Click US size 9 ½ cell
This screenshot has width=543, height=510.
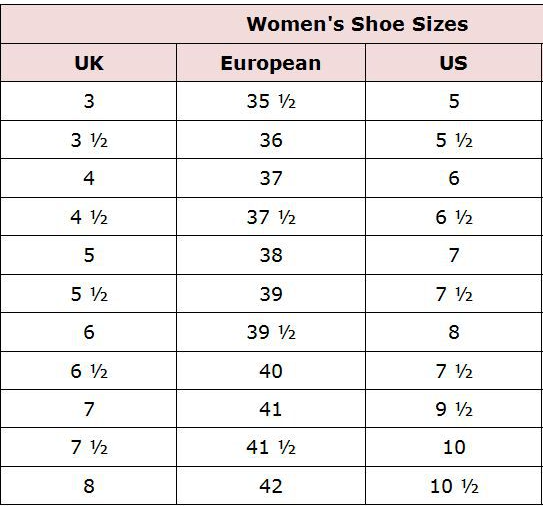(453, 409)
